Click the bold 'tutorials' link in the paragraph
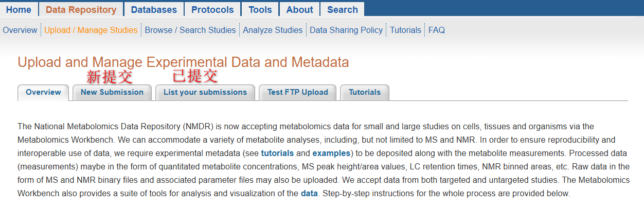The width and height of the screenshot is (644, 206). tap(277, 153)
